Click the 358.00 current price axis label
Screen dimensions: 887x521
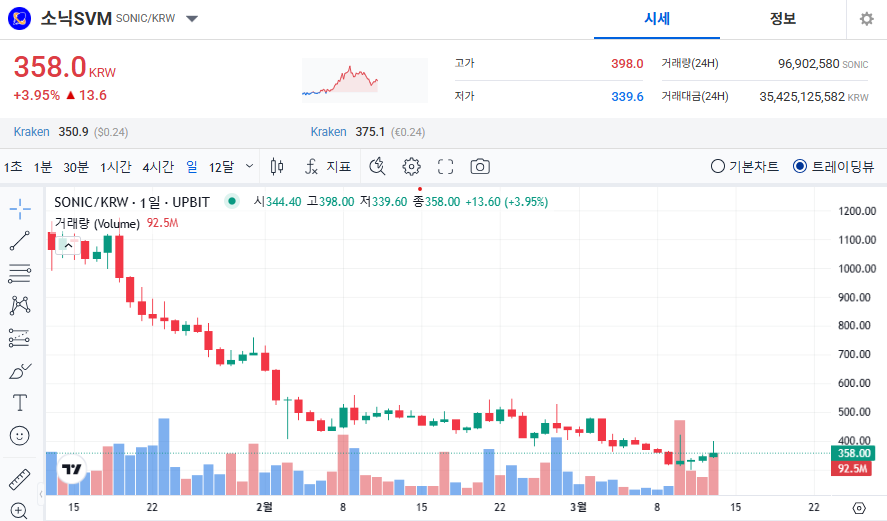point(854,453)
